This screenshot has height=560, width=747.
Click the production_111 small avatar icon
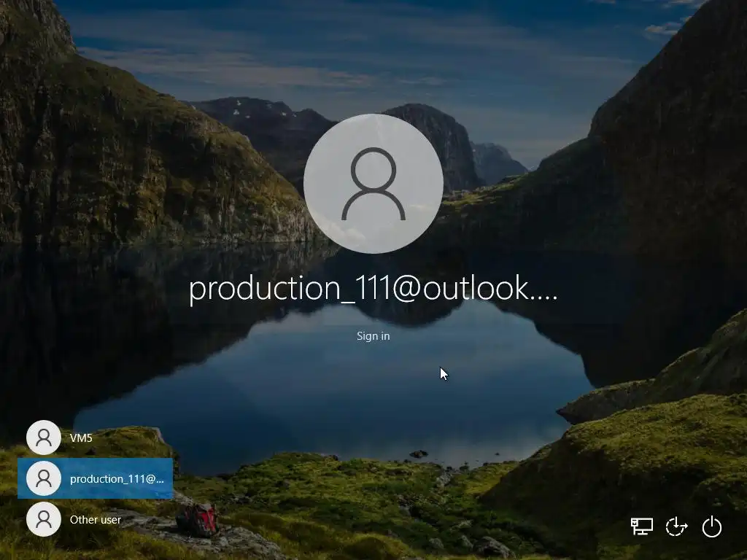point(44,478)
